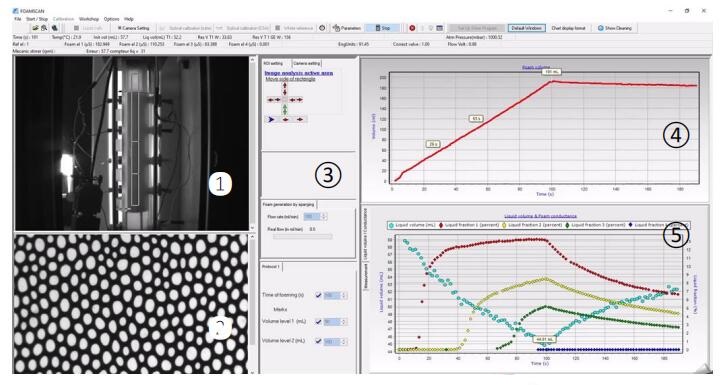Open the Parameters toolbar item
Screen dimensions: 725x385
[347, 28]
